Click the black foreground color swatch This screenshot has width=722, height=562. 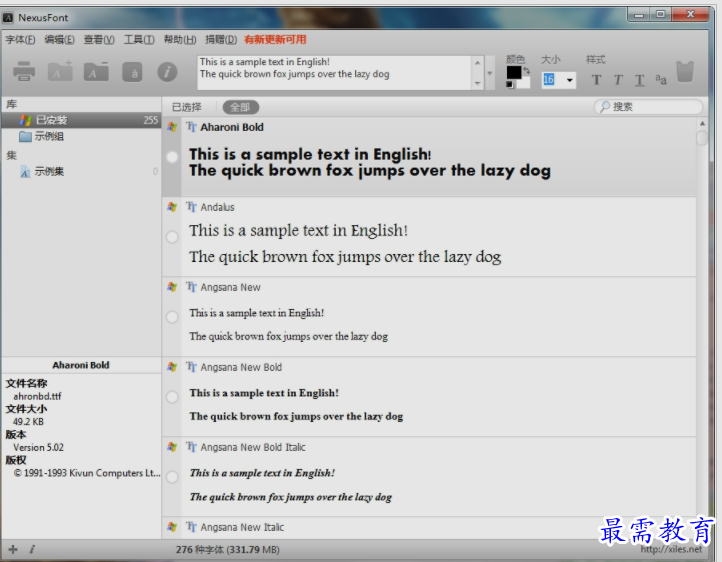pos(514,73)
